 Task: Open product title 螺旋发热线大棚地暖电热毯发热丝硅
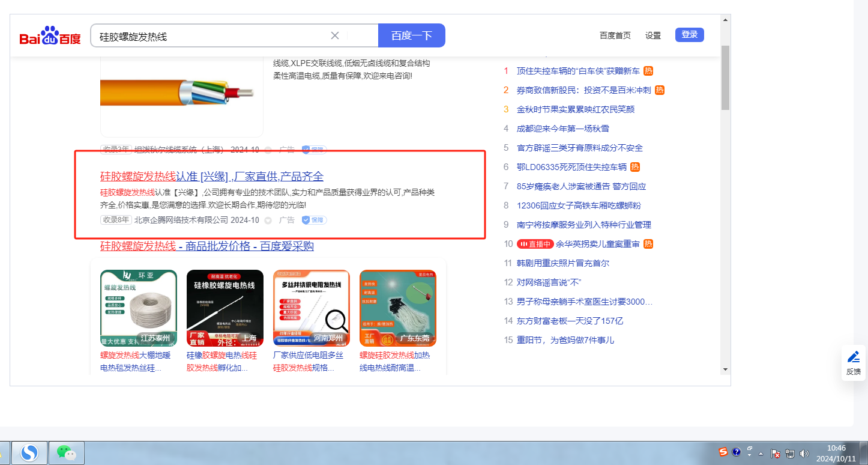[135, 362]
